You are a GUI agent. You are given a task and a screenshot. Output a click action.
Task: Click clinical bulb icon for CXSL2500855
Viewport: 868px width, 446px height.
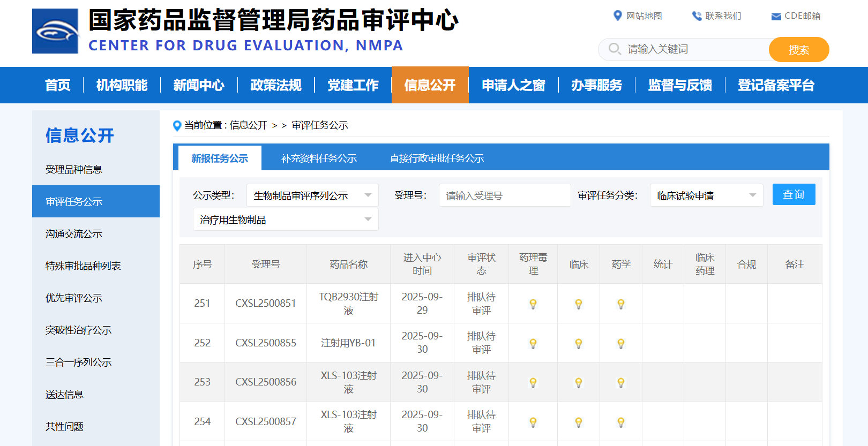click(x=579, y=344)
